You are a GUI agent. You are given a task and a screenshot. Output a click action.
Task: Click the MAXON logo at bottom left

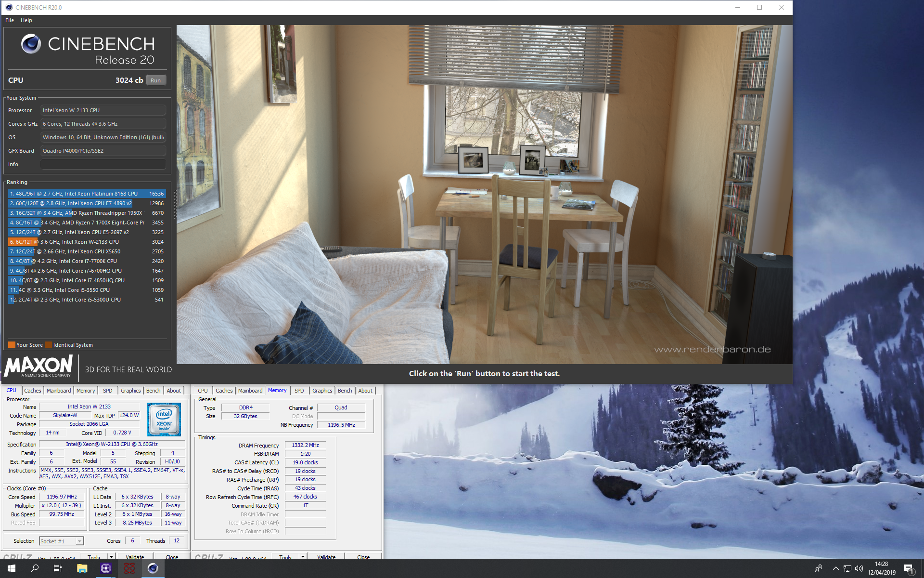pyautogui.click(x=38, y=366)
